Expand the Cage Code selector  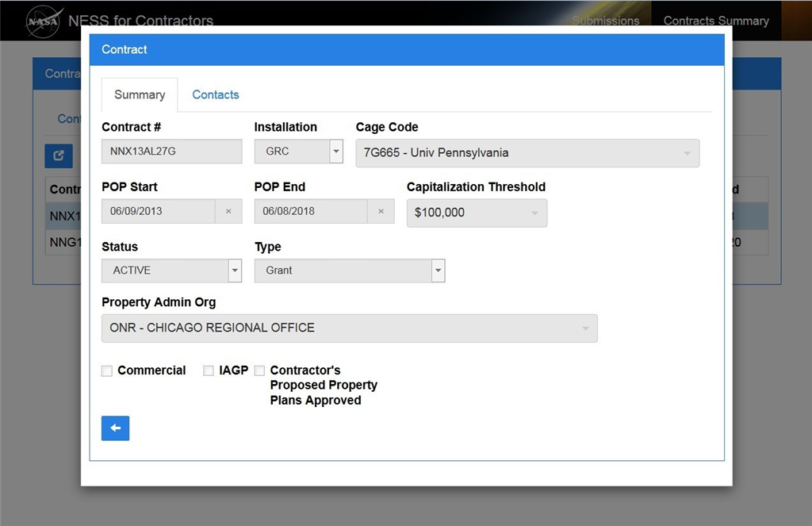coord(527,153)
